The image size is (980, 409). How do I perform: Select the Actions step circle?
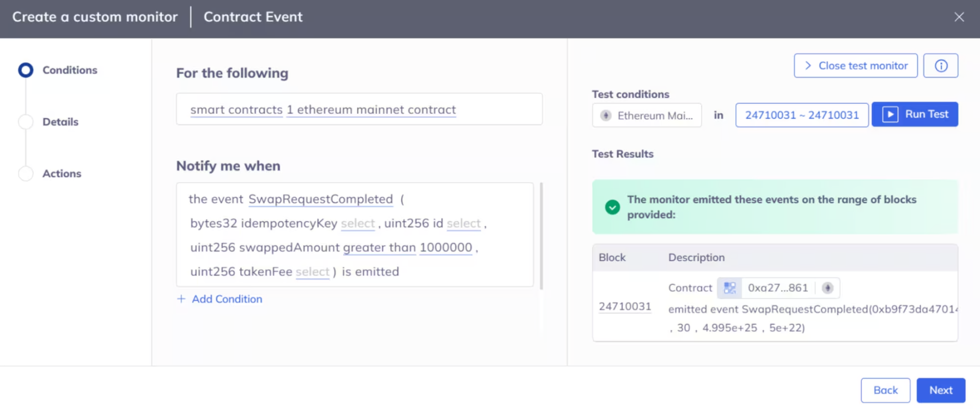[26, 174]
